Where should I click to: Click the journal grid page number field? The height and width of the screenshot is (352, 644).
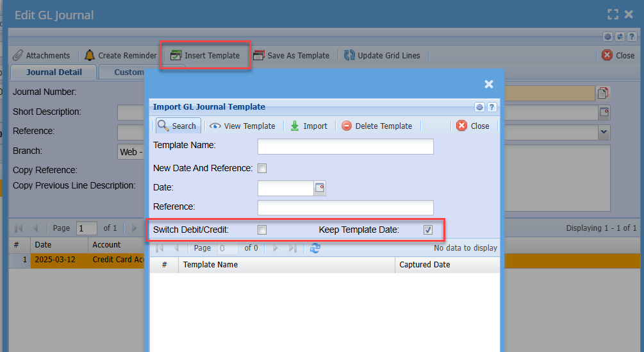tap(87, 228)
